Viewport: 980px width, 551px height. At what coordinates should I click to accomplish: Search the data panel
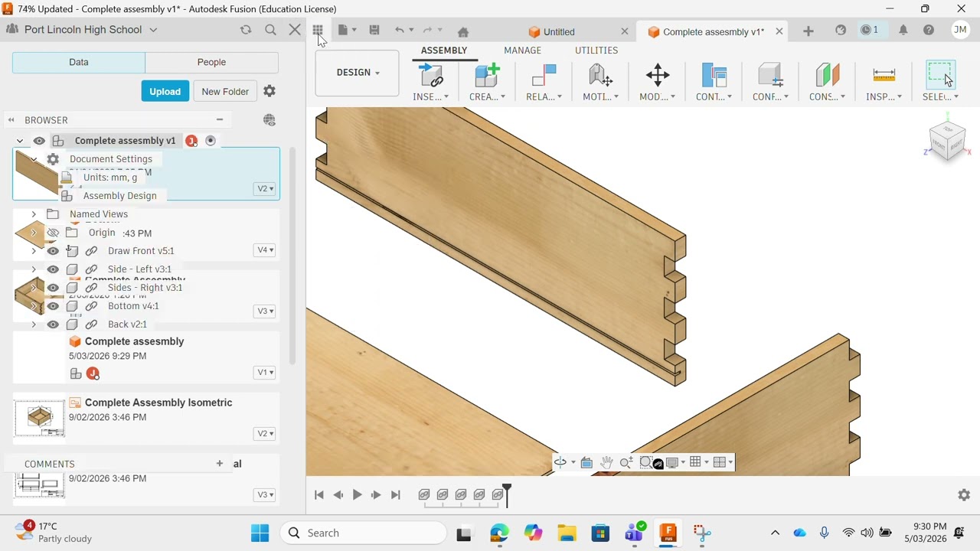pyautogui.click(x=270, y=30)
